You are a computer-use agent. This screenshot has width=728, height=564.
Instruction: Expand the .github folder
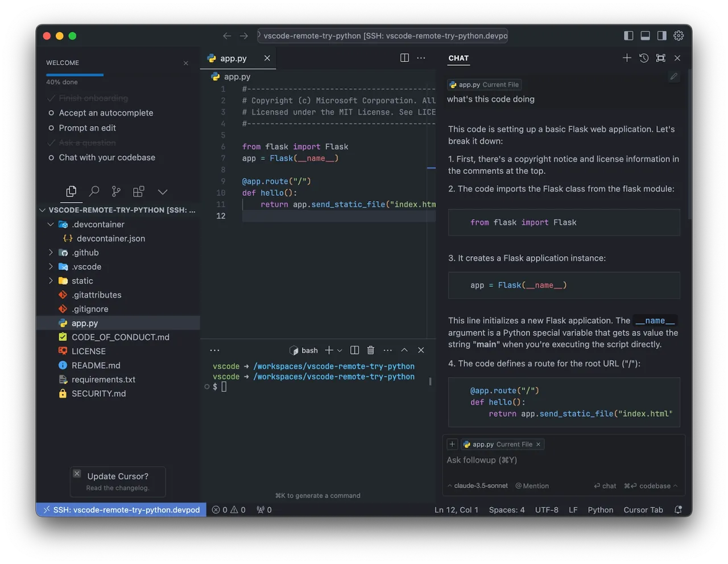click(51, 253)
